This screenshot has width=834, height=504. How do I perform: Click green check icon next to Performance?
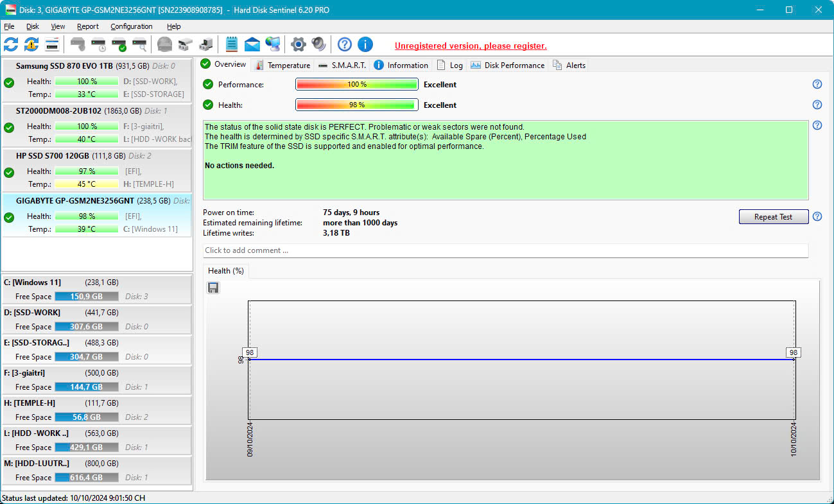pos(208,84)
